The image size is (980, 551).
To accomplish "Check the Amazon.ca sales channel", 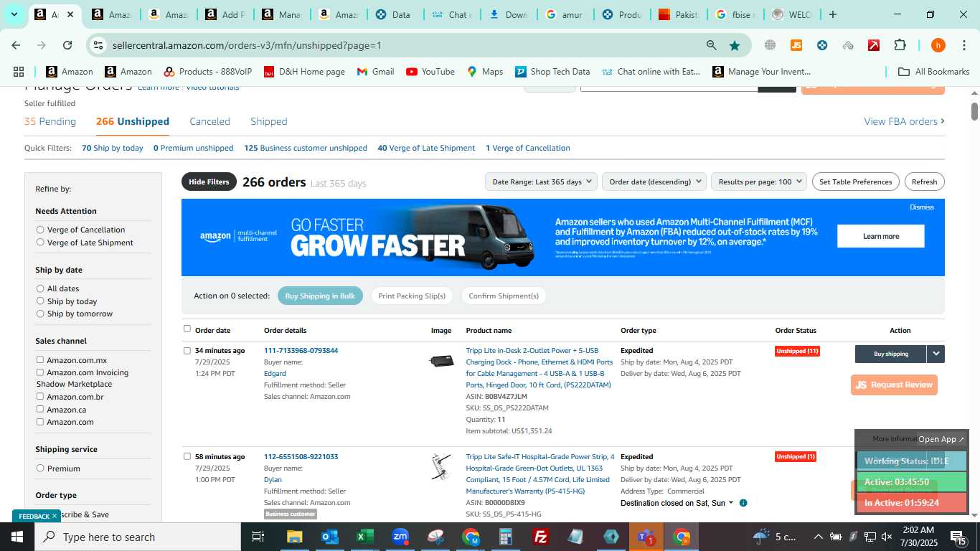I will [x=40, y=410].
